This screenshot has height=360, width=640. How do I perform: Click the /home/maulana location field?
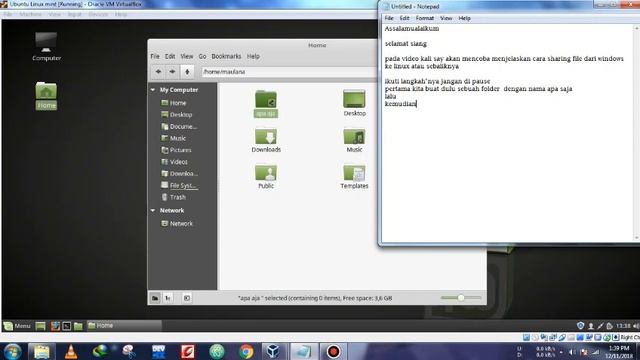(x=289, y=72)
